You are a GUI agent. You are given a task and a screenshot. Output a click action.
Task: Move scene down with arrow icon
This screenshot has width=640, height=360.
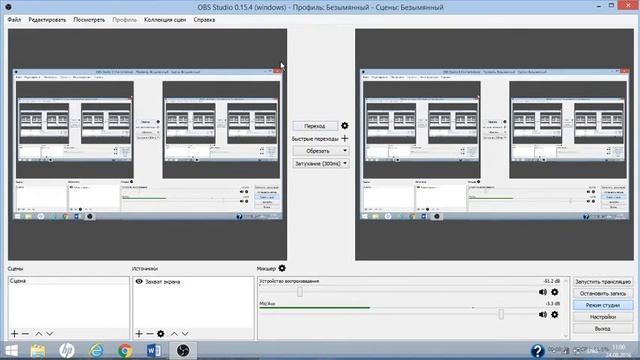(49, 334)
